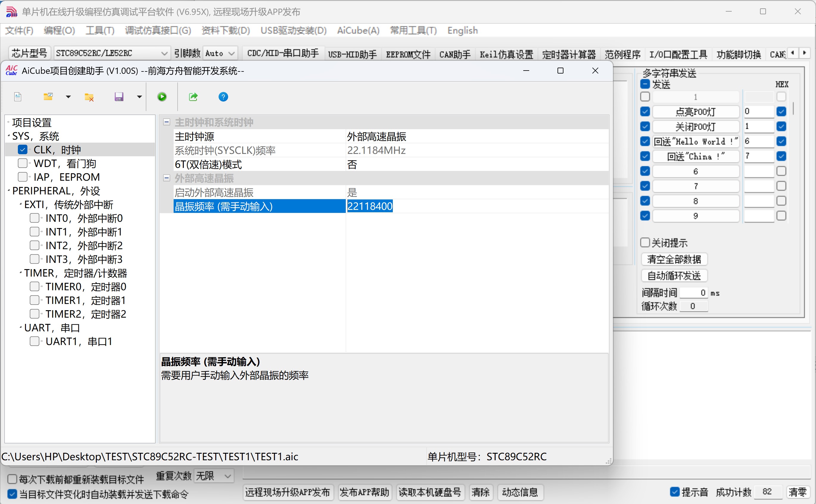Viewport: 816px width, 504px height.
Task: Collapse the SYS，系统 tree node
Action: 9,136
